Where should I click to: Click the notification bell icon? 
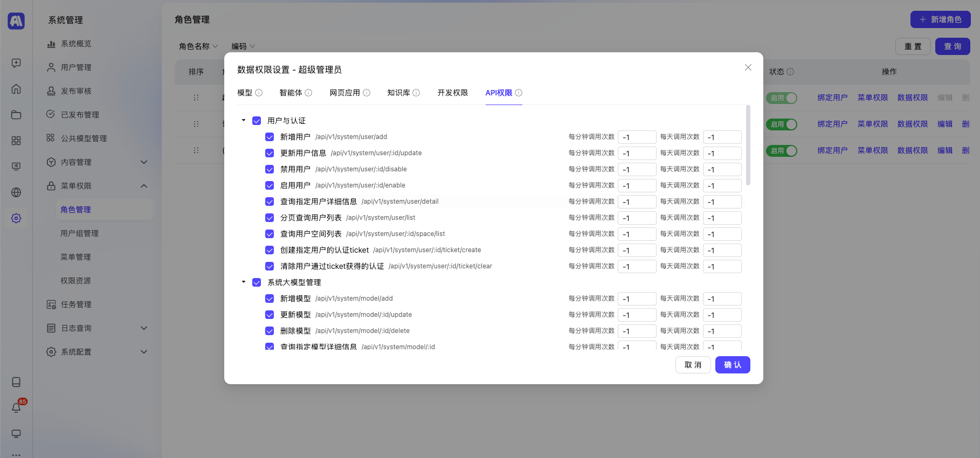[16, 408]
